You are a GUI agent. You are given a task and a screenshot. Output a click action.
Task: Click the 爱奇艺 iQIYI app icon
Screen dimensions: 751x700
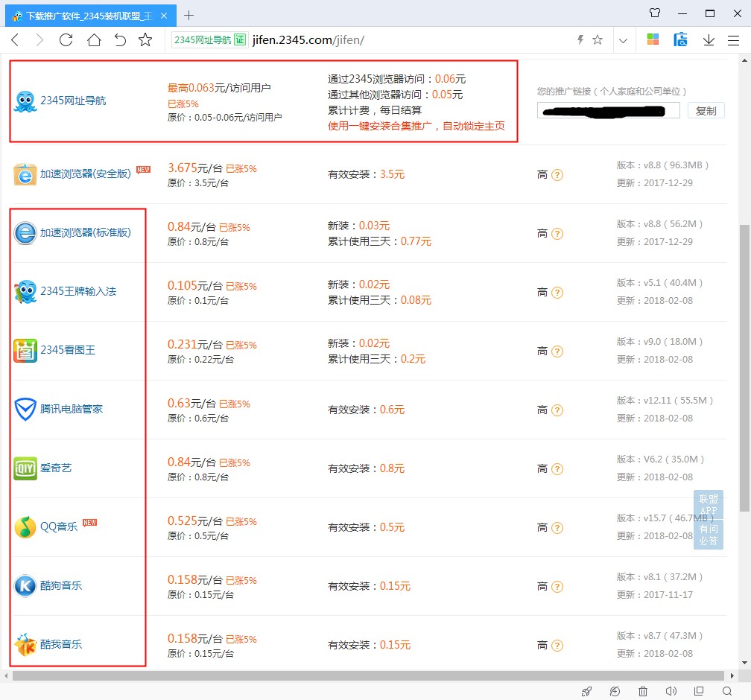point(25,468)
